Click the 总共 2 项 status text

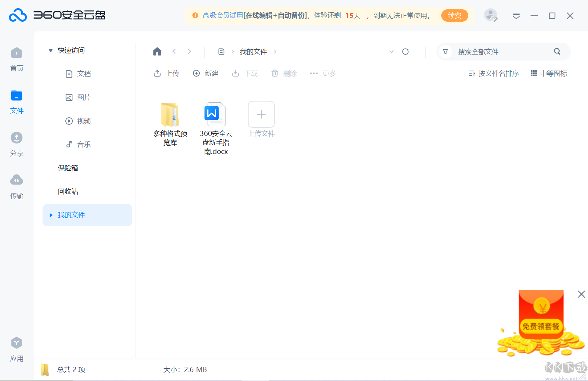pos(71,370)
